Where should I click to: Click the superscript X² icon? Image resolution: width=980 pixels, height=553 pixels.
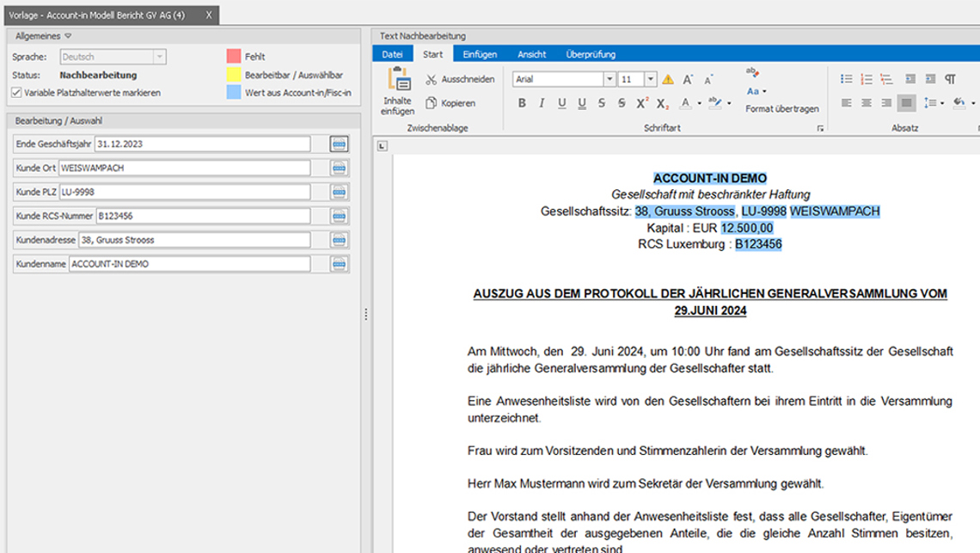(642, 103)
